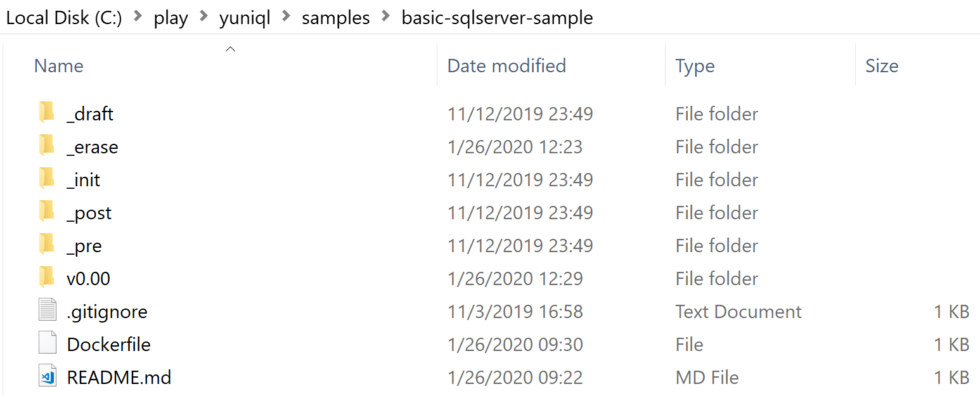Navigate to Local Disk (C:) breadcrumb

[x=64, y=18]
